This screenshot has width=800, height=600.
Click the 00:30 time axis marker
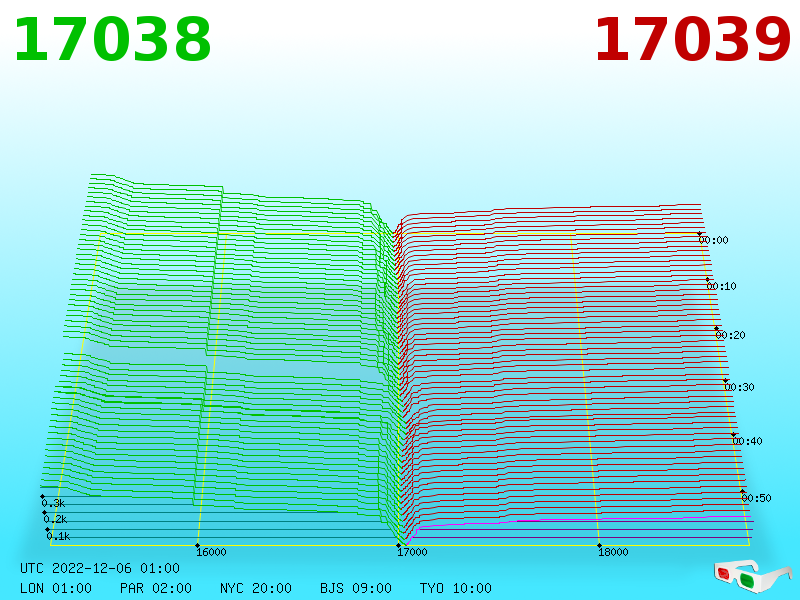739,387
